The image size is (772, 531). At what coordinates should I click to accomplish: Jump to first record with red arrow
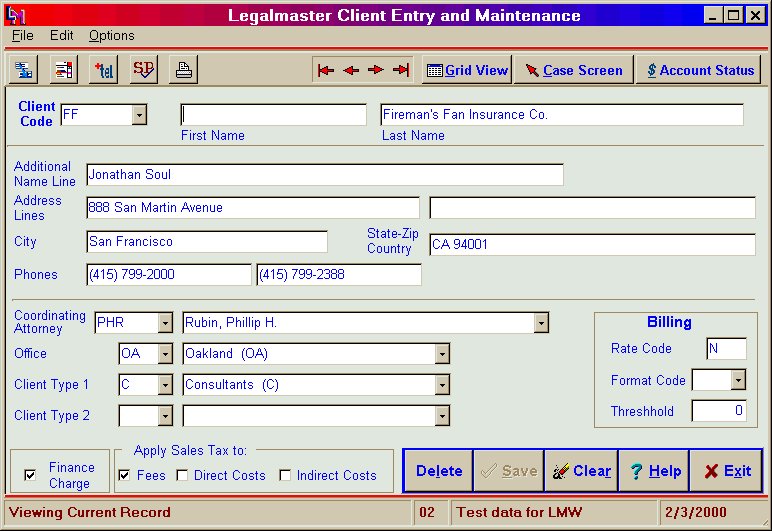point(326,70)
